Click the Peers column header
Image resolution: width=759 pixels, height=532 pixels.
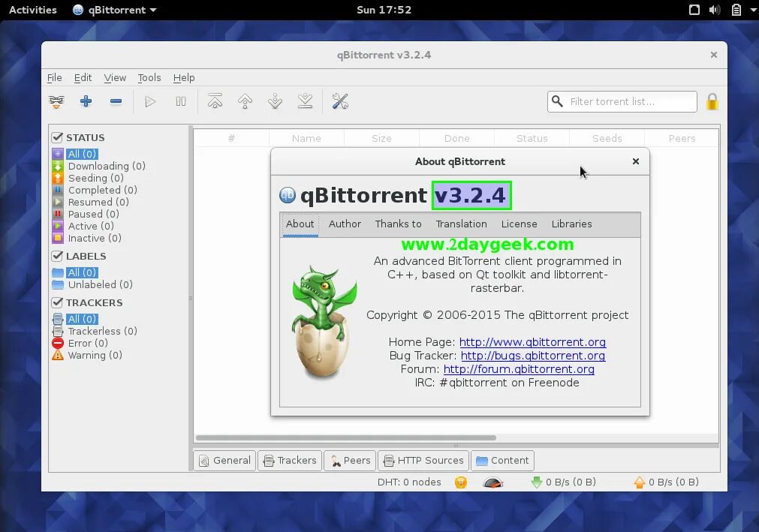point(682,138)
